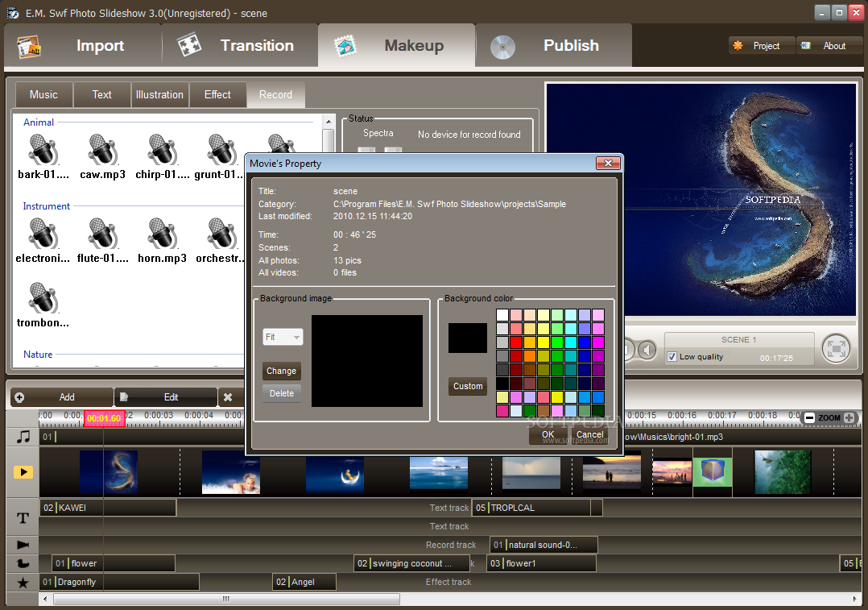Select the trombone sound icon

pos(43,297)
